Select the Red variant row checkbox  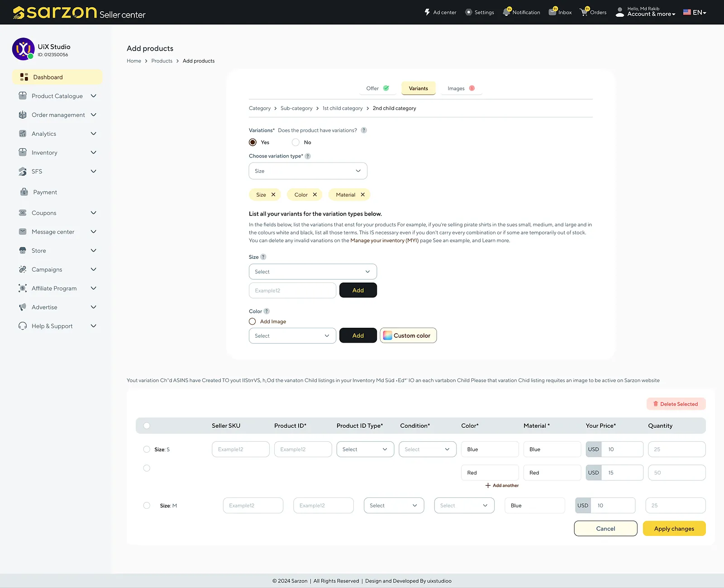[147, 468]
